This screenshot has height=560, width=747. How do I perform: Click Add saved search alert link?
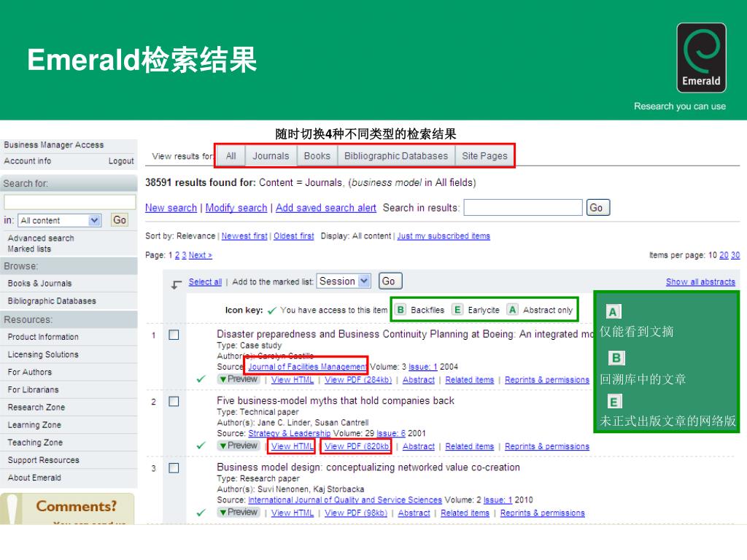pos(326,208)
